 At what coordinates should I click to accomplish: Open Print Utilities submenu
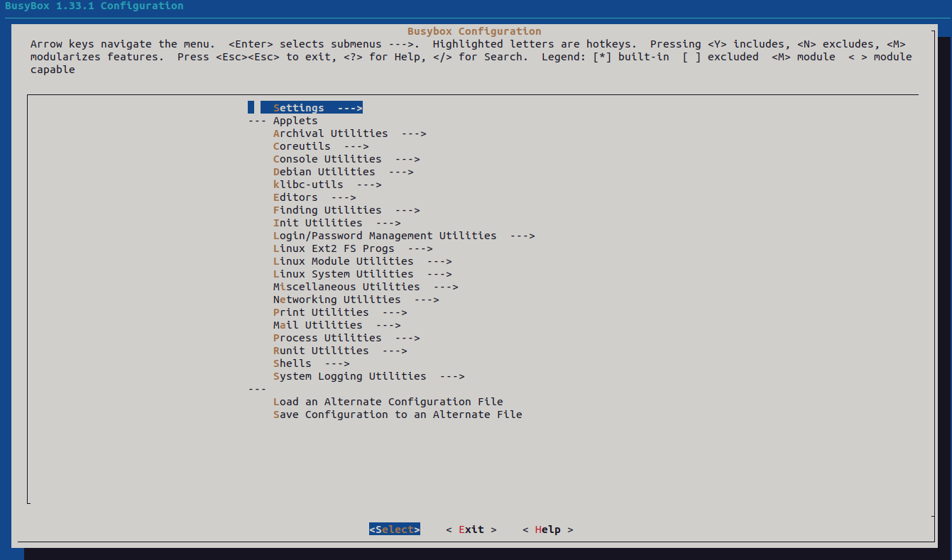(x=340, y=312)
